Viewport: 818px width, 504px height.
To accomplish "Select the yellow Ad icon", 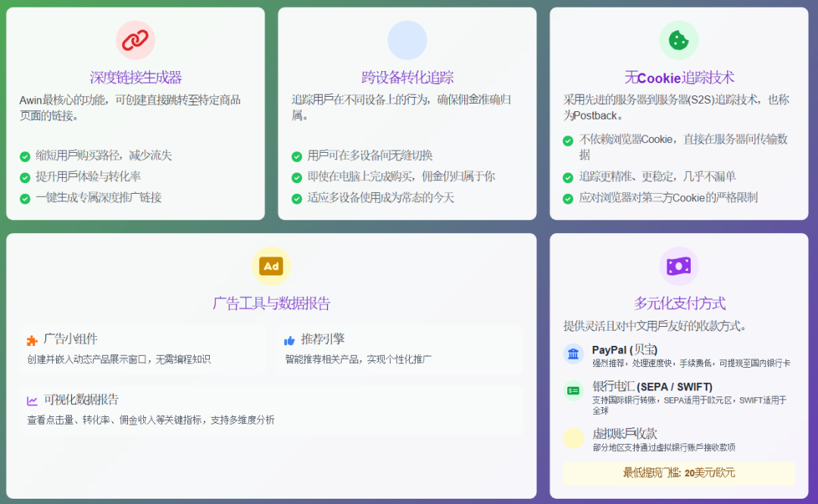I will 270,266.
